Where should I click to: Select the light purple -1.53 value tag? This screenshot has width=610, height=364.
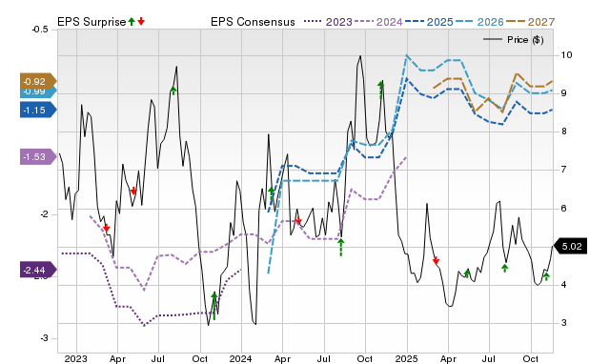coord(38,156)
